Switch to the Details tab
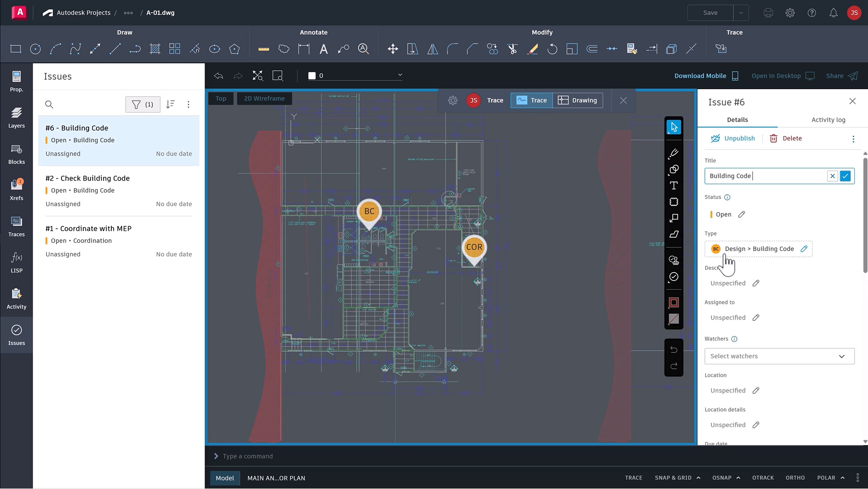 pos(737,120)
